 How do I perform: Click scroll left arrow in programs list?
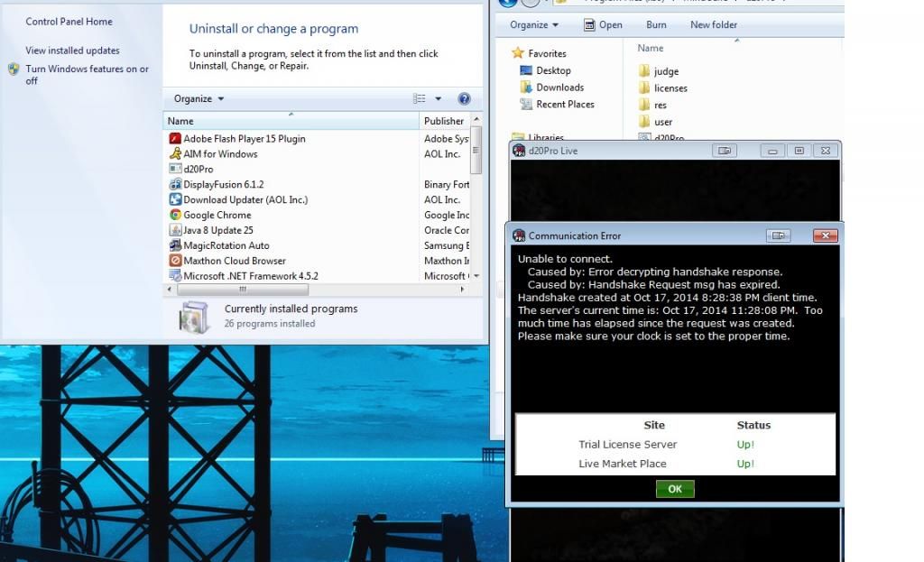pyautogui.click(x=170, y=290)
